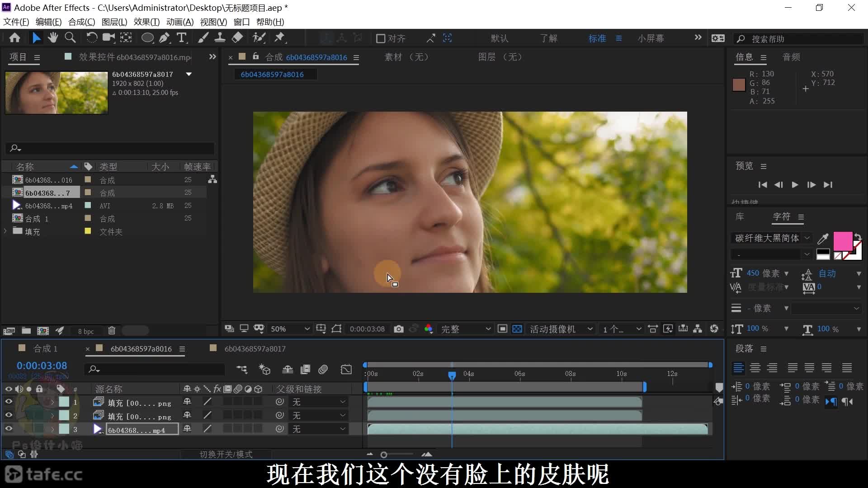Switch to 合成 1 timeline tab
Viewport: 868px width, 488px height.
(45, 349)
